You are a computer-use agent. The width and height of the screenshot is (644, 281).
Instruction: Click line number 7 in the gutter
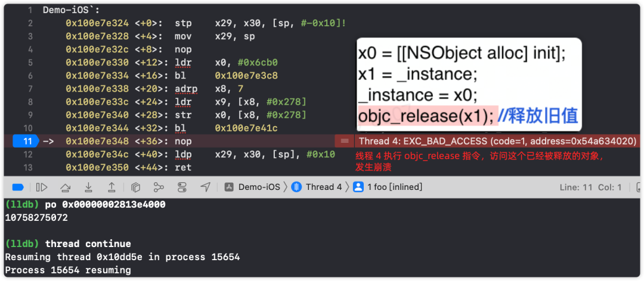tap(30, 89)
